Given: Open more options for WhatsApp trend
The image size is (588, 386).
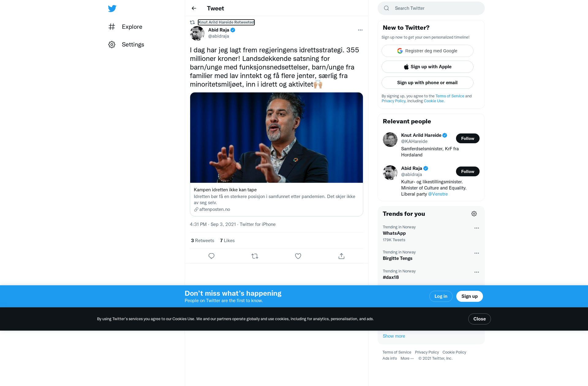Looking at the screenshot, I should coord(477,228).
